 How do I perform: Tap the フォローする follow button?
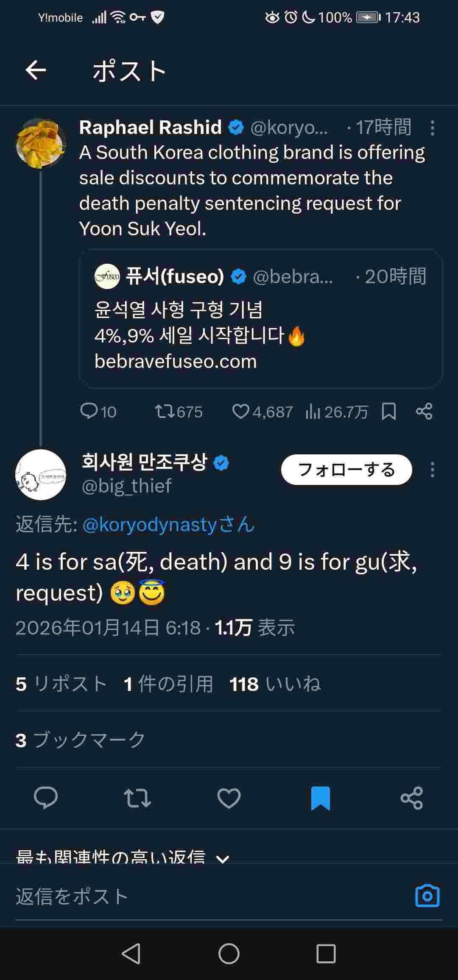pos(346,470)
